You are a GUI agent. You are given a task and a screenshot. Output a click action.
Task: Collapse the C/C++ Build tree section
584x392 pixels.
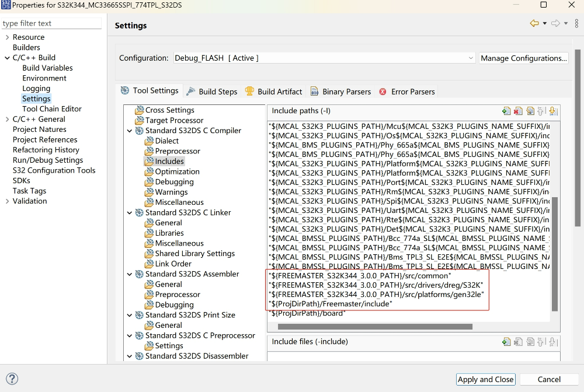click(7, 58)
